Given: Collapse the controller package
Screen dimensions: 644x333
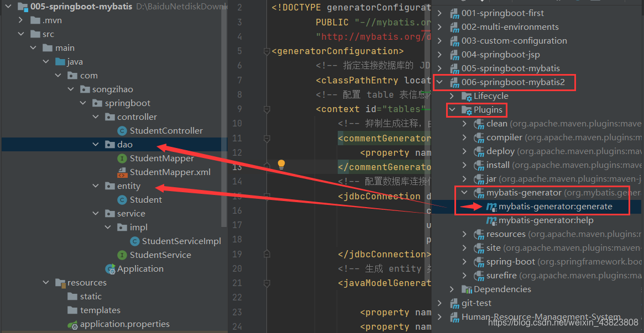Looking at the screenshot, I should [x=96, y=117].
